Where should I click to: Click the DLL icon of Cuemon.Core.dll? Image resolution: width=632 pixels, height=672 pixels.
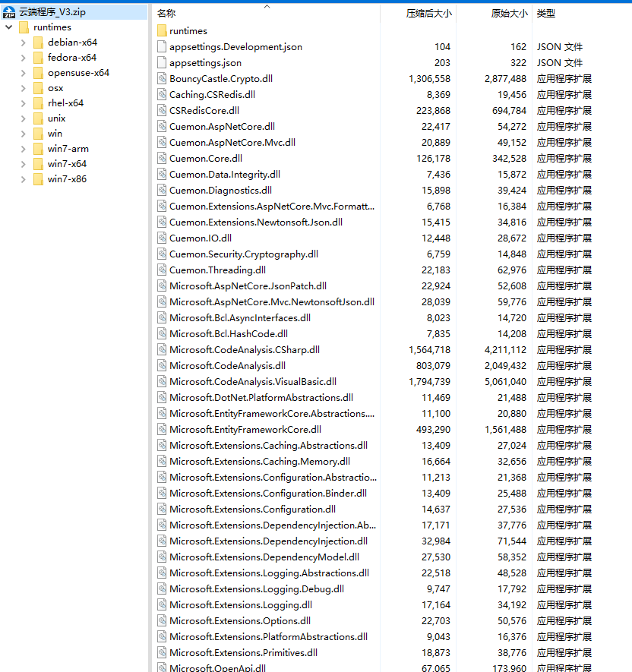pos(162,158)
